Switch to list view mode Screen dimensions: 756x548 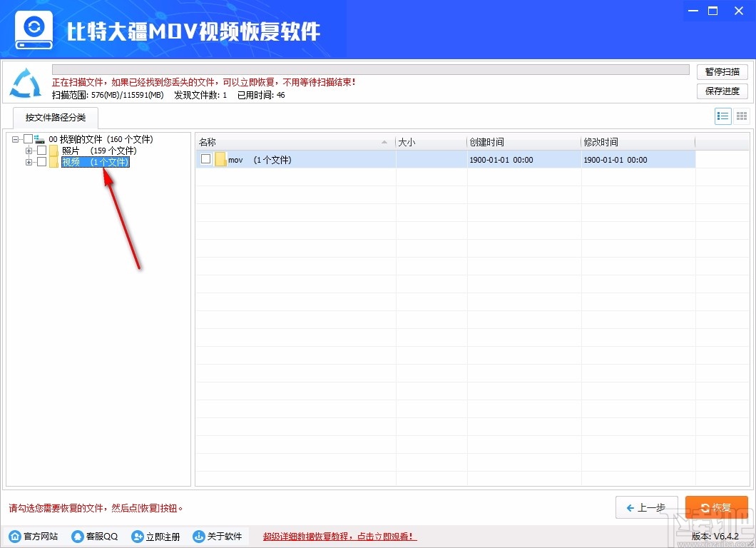(722, 116)
